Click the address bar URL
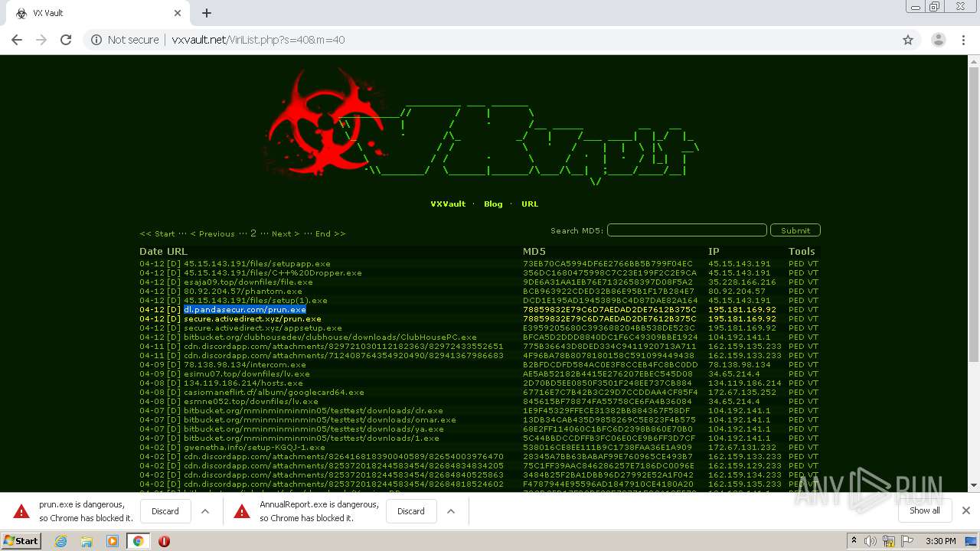 pos(258,40)
